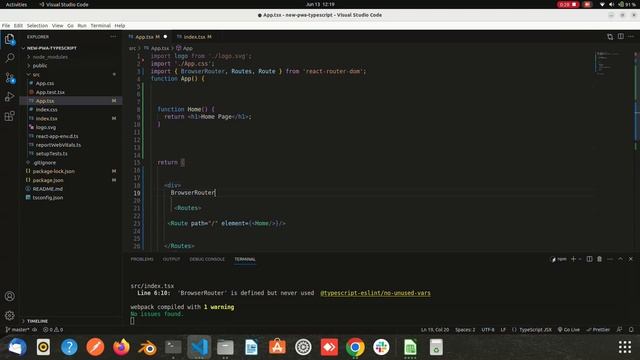Open logo.svg in the explorer

(x=45, y=127)
